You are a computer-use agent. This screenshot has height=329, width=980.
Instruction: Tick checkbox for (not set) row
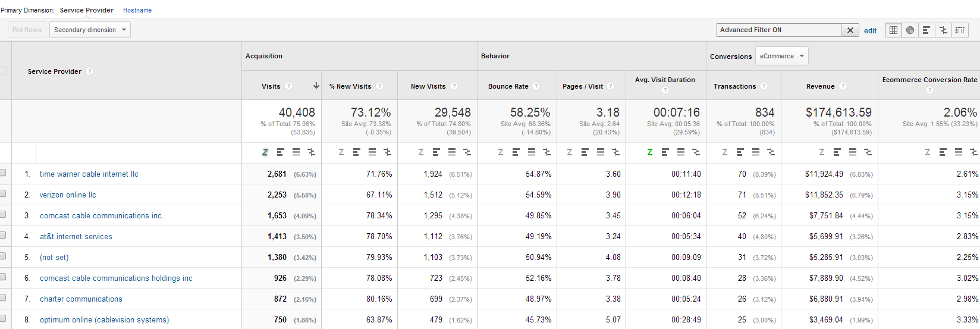(2, 256)
